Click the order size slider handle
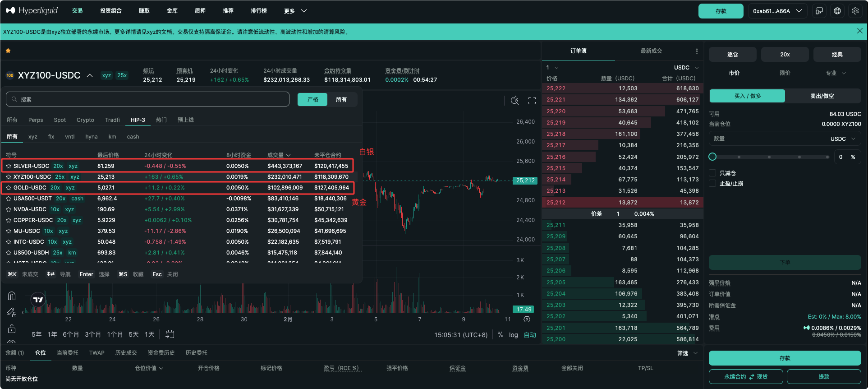The height and width of the screenshot is (389, 868). pos(712,157)
